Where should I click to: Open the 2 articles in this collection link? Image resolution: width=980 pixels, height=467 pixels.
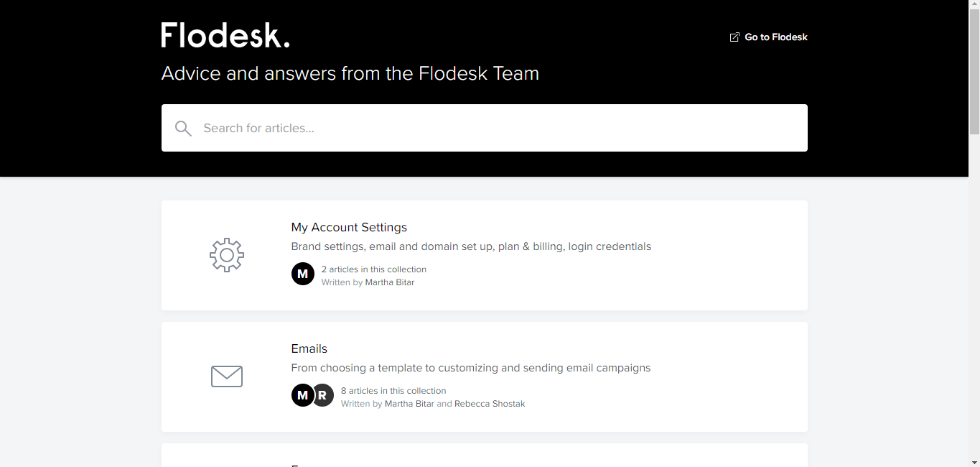[x=373, y=269]
